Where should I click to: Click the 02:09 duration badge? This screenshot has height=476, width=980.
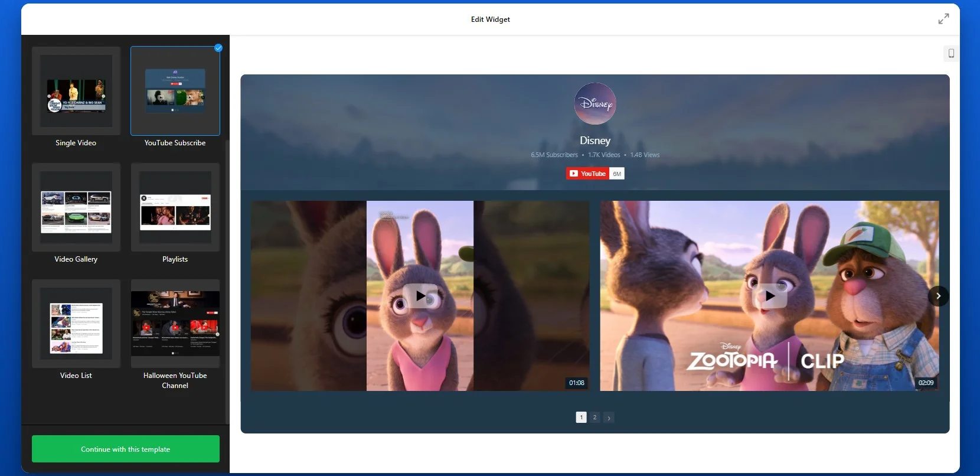pos(926,383)
